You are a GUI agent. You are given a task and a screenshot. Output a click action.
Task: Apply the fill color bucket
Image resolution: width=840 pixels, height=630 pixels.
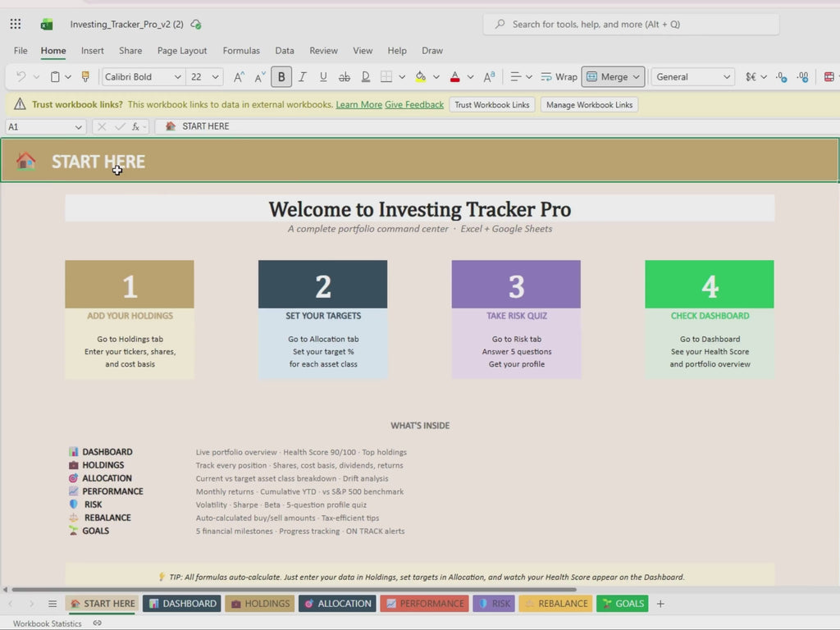pyautogui.click(x=421, y=76)
